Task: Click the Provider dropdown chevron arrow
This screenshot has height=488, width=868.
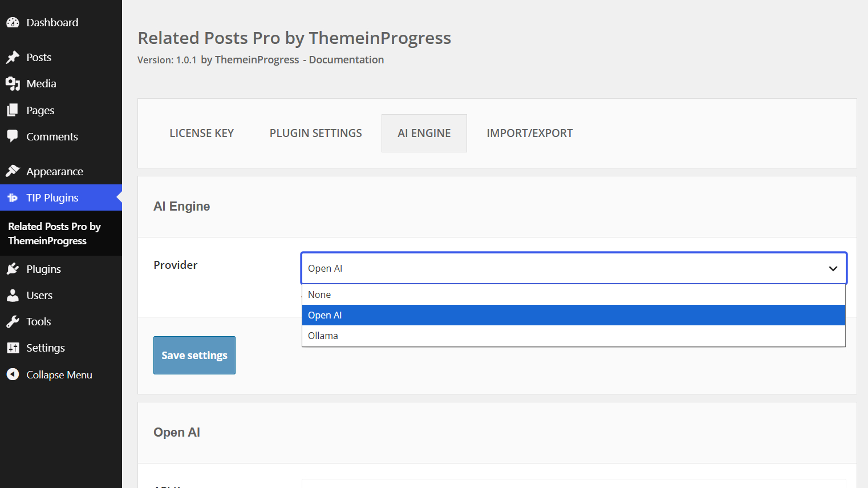Action: point(833,268)
